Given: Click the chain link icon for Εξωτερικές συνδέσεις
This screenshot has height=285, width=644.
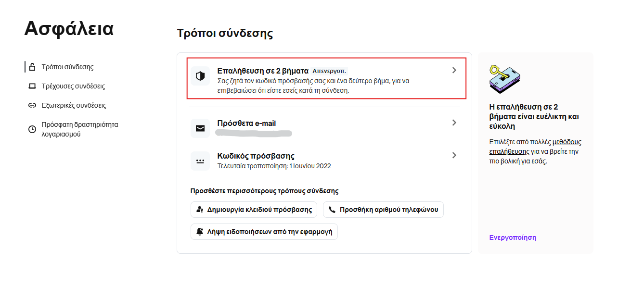Looking at the screenshot, I should [x=32, y=105].
